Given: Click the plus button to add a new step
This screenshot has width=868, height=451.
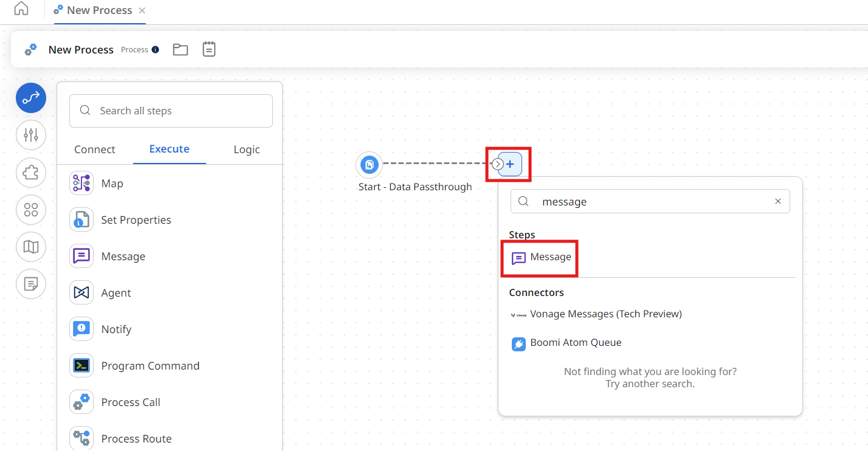Looking at the screenshot, I should tap(509, 164).
